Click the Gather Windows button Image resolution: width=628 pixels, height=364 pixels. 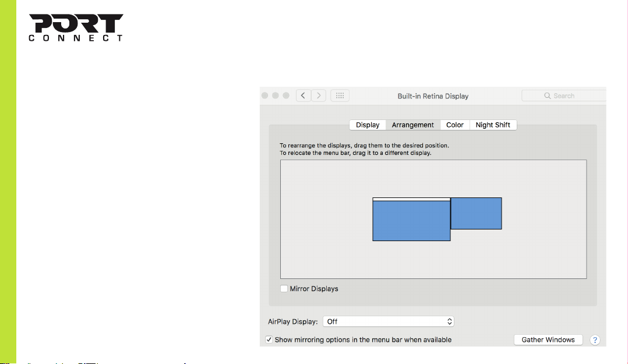(x=548, y=340)
